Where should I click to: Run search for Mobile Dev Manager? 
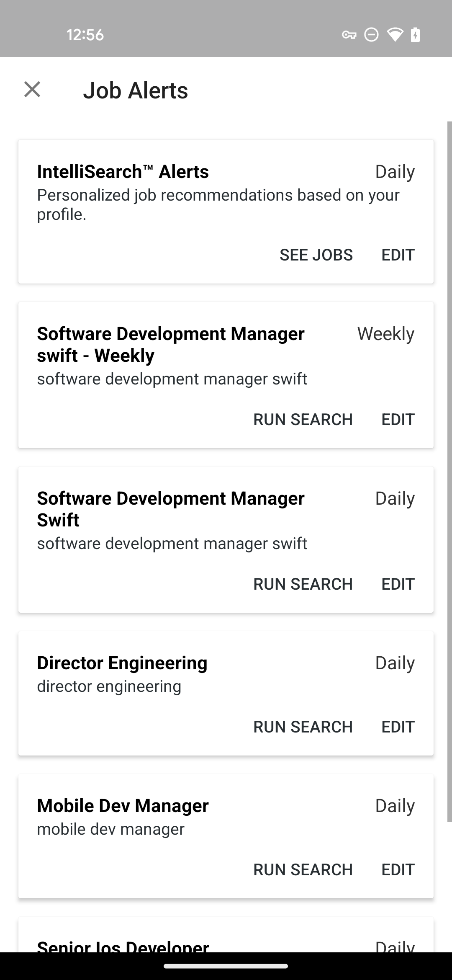[x=303, y=869]
